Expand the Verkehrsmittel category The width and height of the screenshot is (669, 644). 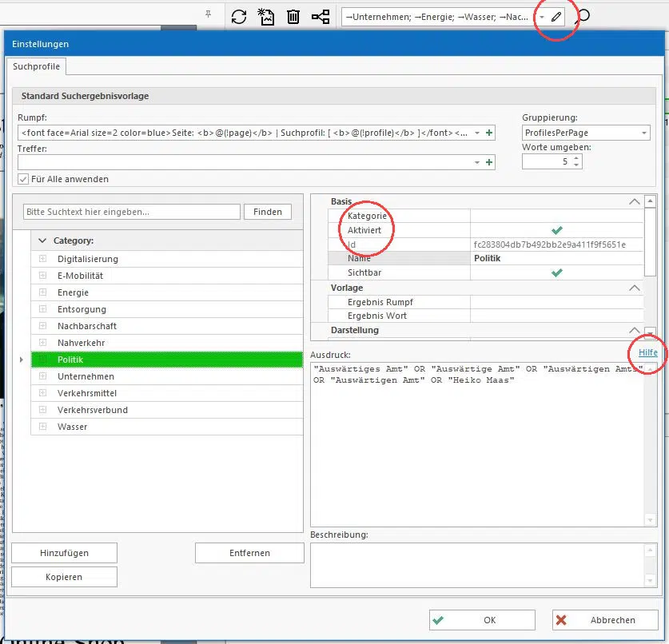click(x=42, y=393)
